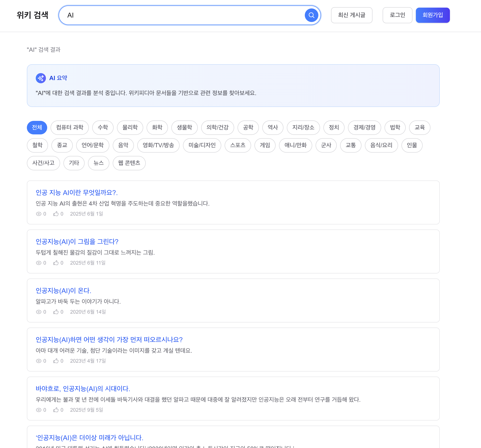
Task: Toggle the '컴퓨터 과학' category filter
Action: pos(70,128)
